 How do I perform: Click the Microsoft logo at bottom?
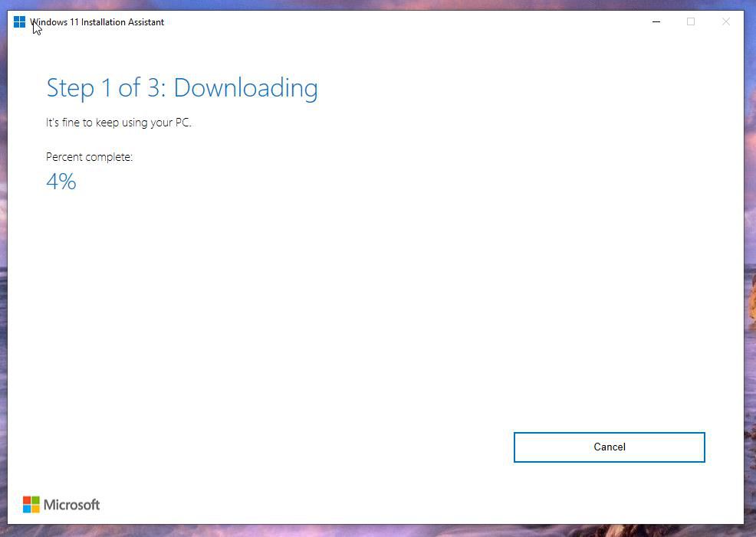click(x=61, y=504)
